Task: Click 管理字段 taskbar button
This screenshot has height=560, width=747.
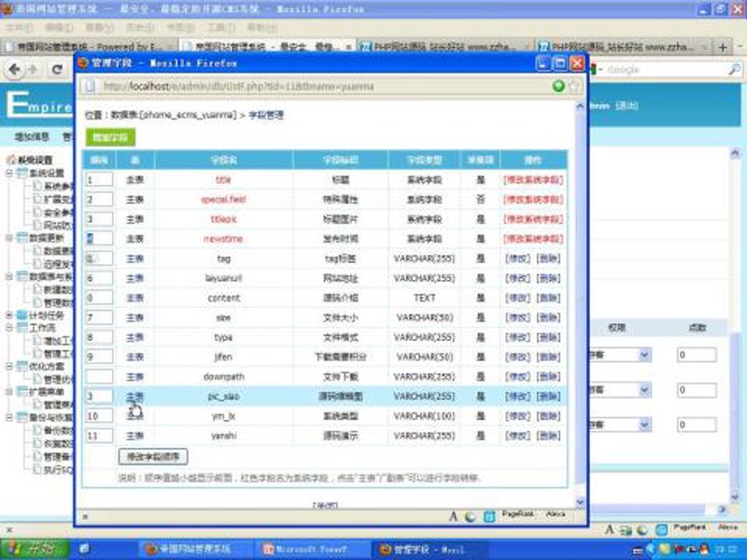Action: [x=429, y=549]
